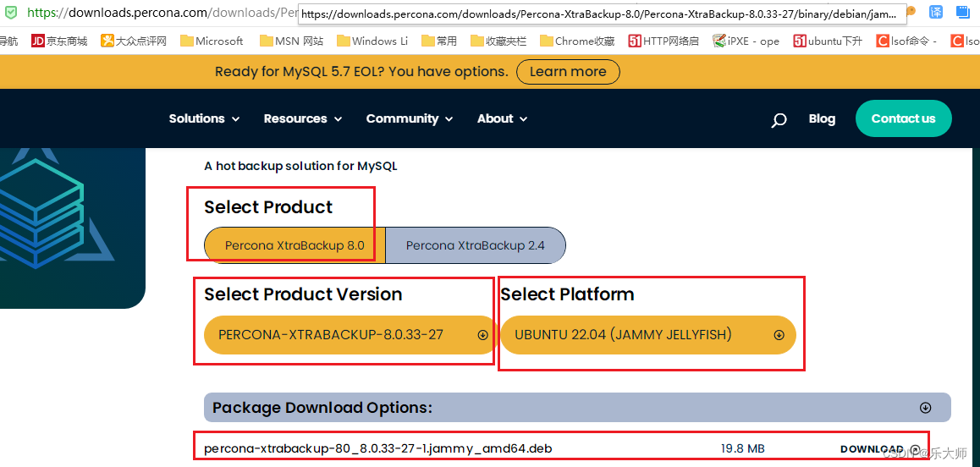Click the Learn more banner button
Screen dimensions: 980x467
[568, 72]
